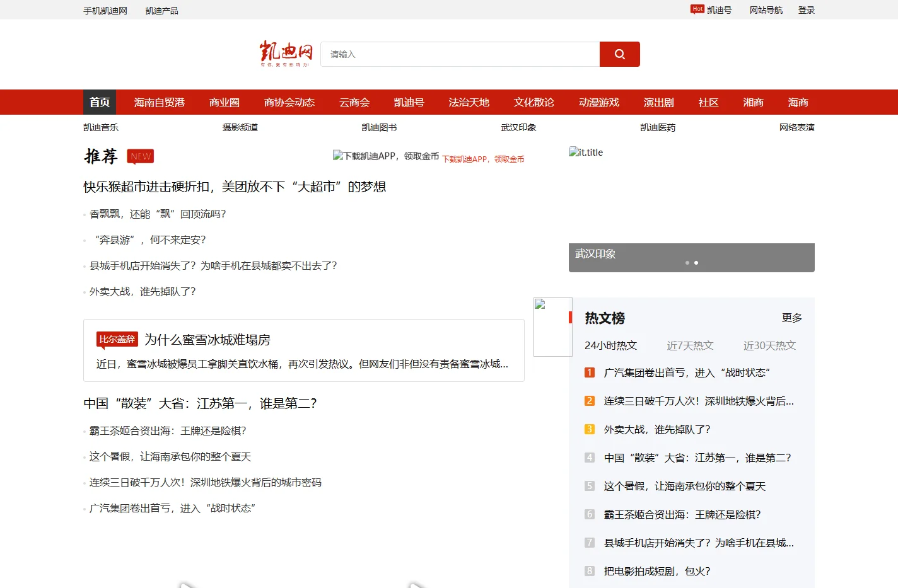This screenshot has height=588, width=898.
Task: Click the 凯迪网 site logo
Action: coord(286,54)
